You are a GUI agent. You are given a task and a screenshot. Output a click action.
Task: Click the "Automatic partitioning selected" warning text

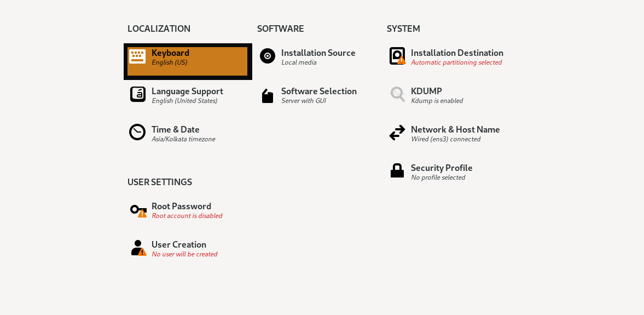456,62
